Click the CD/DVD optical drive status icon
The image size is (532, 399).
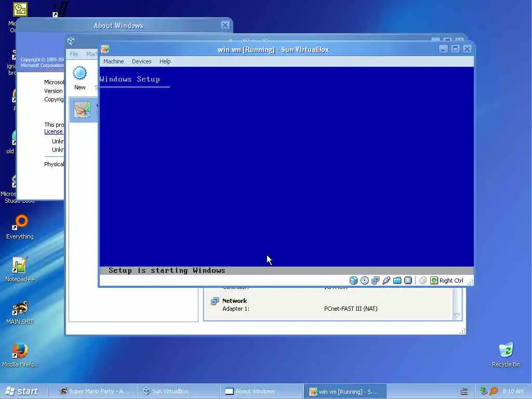coord(364,280)
